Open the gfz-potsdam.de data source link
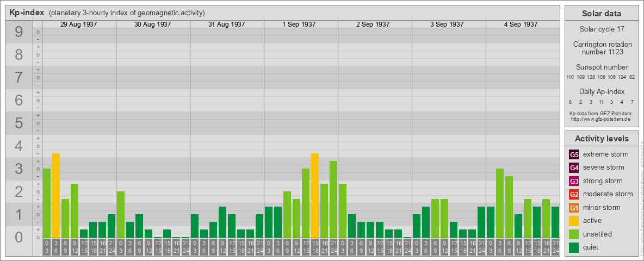The width and height of the screenshot is (644, 261). (x=602, y=119)
